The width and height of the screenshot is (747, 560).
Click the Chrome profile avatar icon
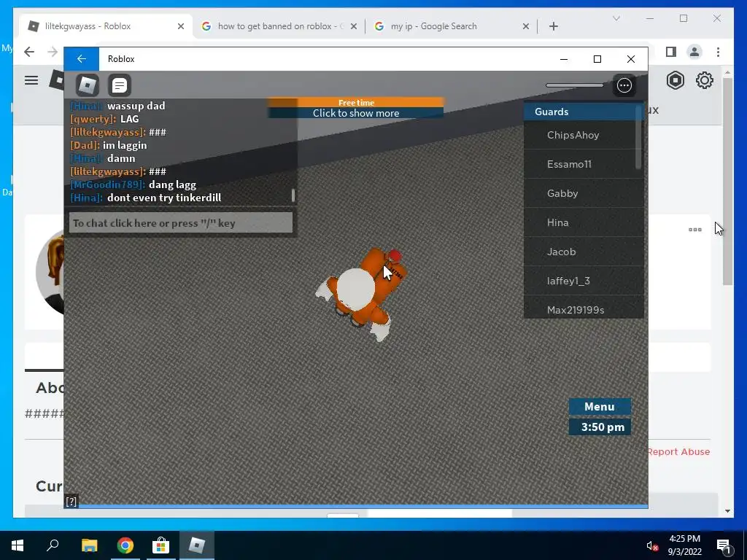pos(694,52)
